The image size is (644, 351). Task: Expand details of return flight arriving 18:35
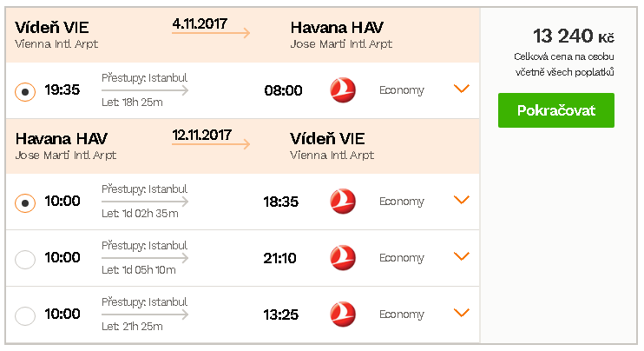click(x=462, y=200)
